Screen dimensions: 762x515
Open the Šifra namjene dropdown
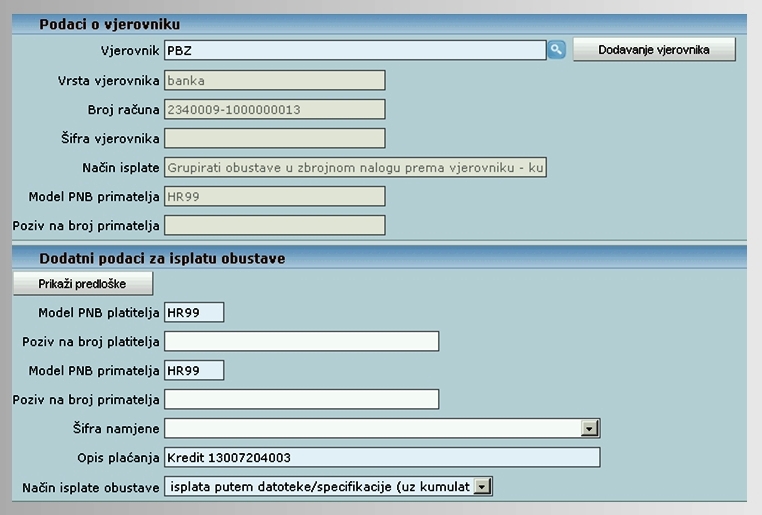590,429
